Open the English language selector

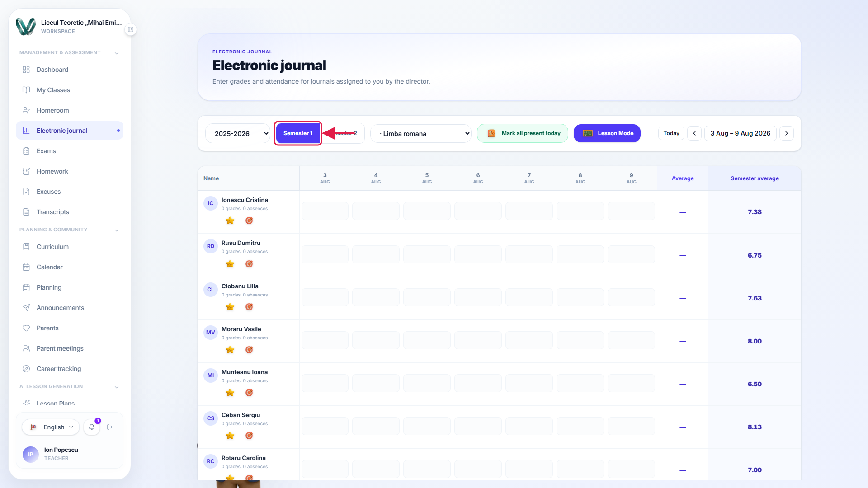pos(51,427)
